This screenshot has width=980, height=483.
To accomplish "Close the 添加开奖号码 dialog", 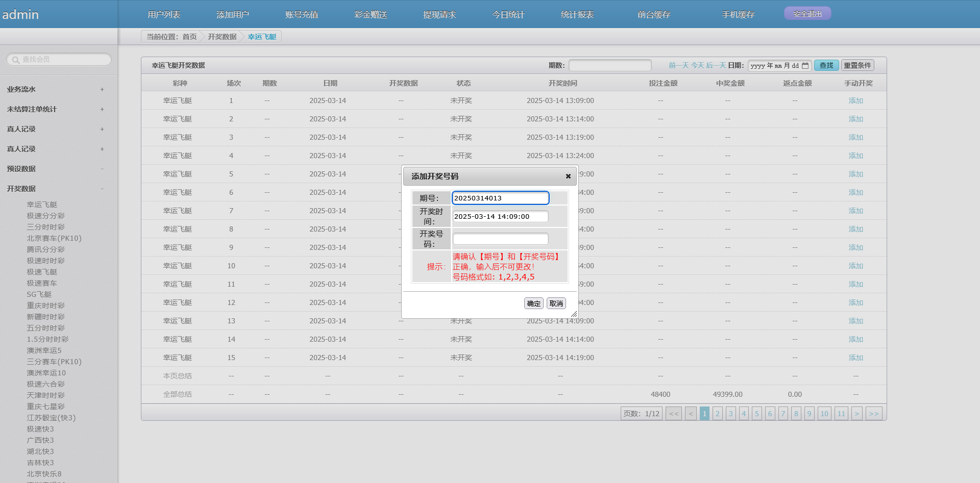I will coord(568,176).
